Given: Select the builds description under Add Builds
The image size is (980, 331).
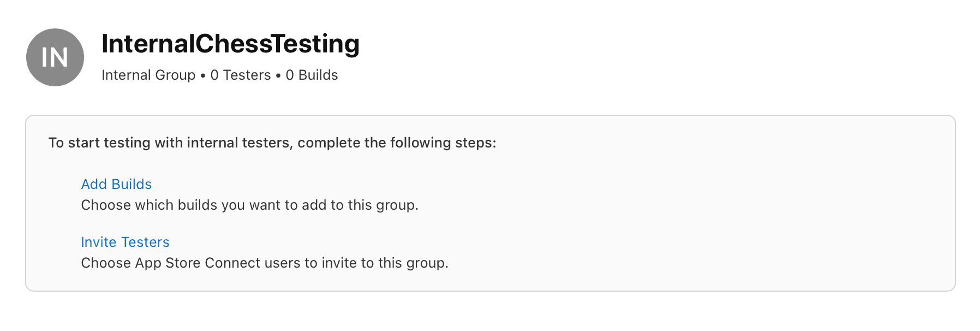Looking at the screenshot, I should [249, 206].
